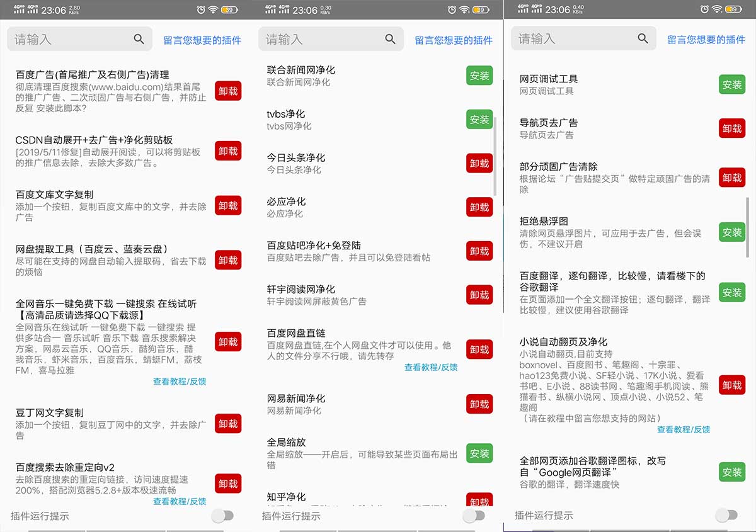756x532 pixels.
Task: Focus the 请输入 search field in middle panel
Action: point(331,39)
